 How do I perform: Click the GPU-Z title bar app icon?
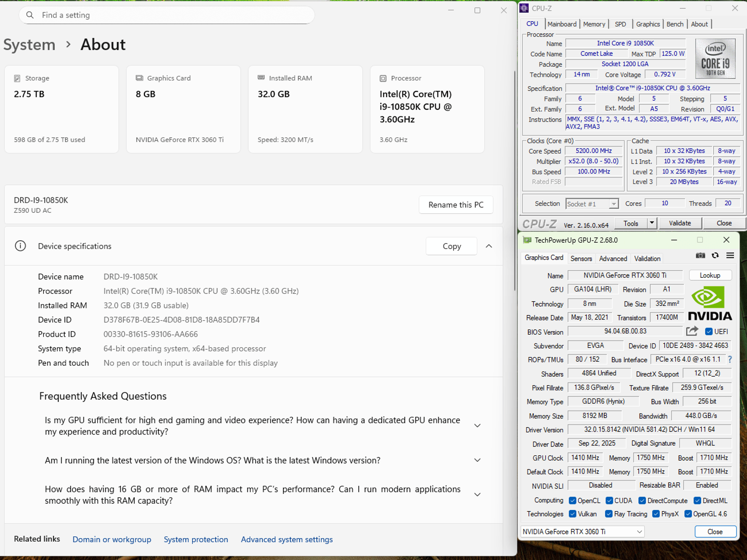coord(527,240)
